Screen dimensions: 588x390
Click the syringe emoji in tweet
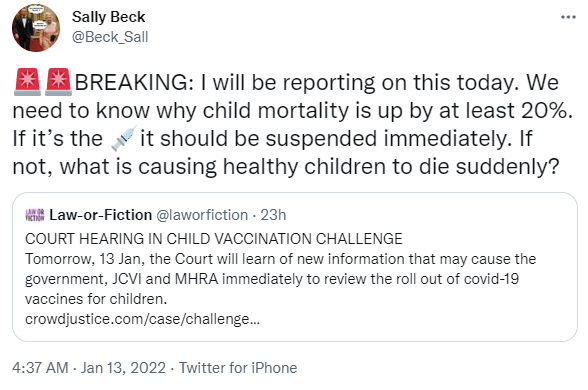tap(123, 138)
